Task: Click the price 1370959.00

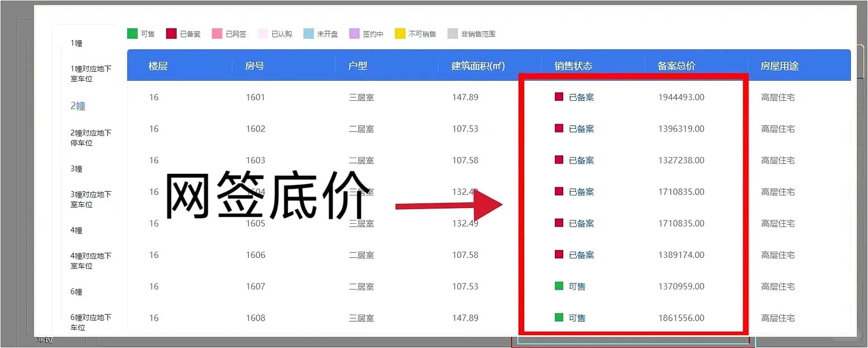Action: click(x=681, y=287)
